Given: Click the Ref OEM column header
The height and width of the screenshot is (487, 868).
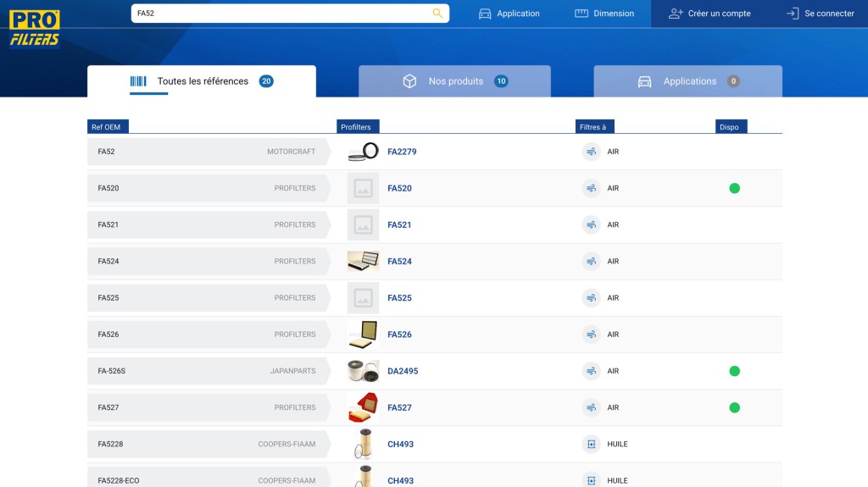Looking at the screenshot, I should click(108, 127).
